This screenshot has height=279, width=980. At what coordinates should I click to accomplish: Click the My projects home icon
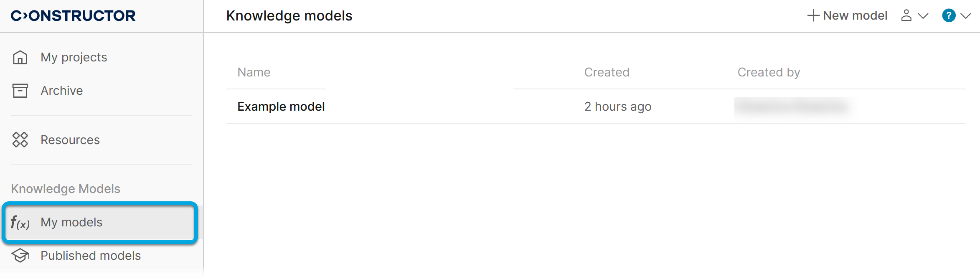coord(20,57)
